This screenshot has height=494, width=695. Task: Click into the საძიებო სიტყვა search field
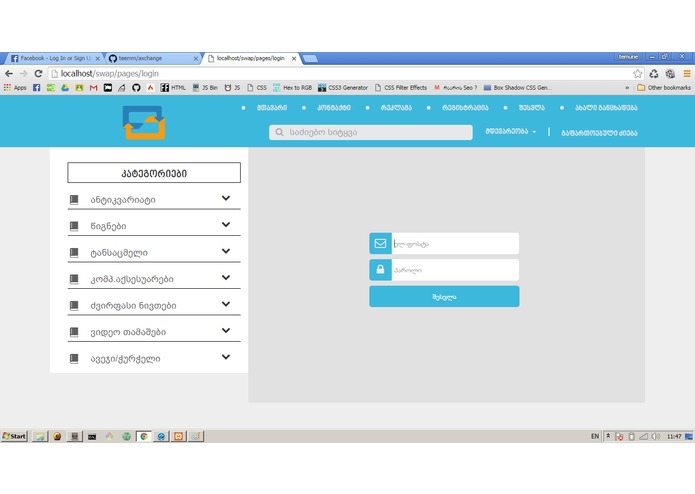pos(371,132)
